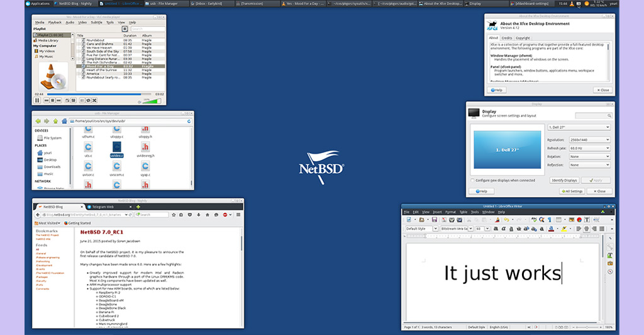Image resolution: width=644 pixels, height=335 pixels.
Task: Select Downloads in File Manager sidebar
Action: click(x=52, y=166)
